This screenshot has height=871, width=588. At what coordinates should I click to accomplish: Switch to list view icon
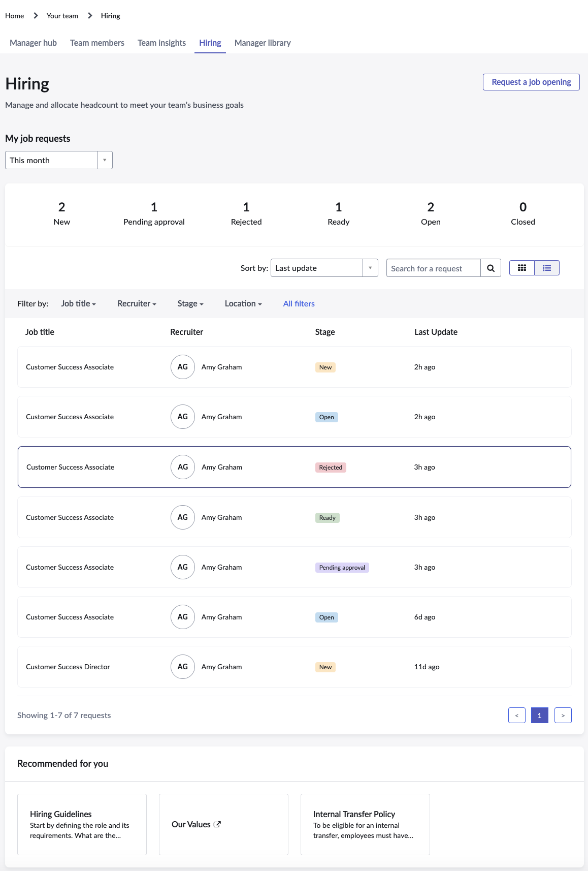547,268
